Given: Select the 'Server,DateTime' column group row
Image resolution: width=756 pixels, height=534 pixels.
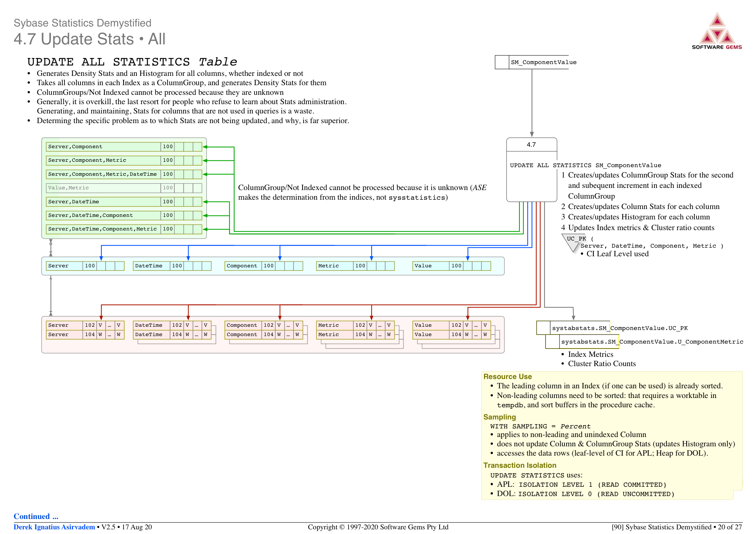Looking at the screenshot, I should click(124, 202).
